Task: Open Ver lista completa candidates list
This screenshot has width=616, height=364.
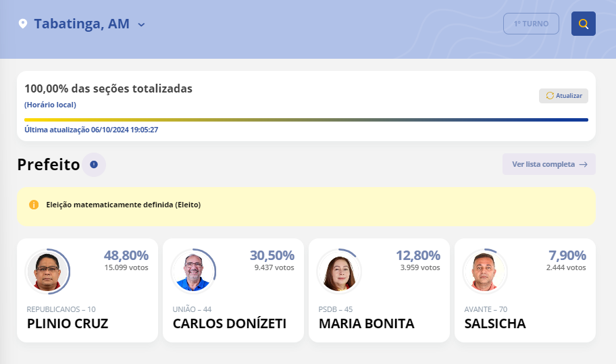Action: point(543,164)
